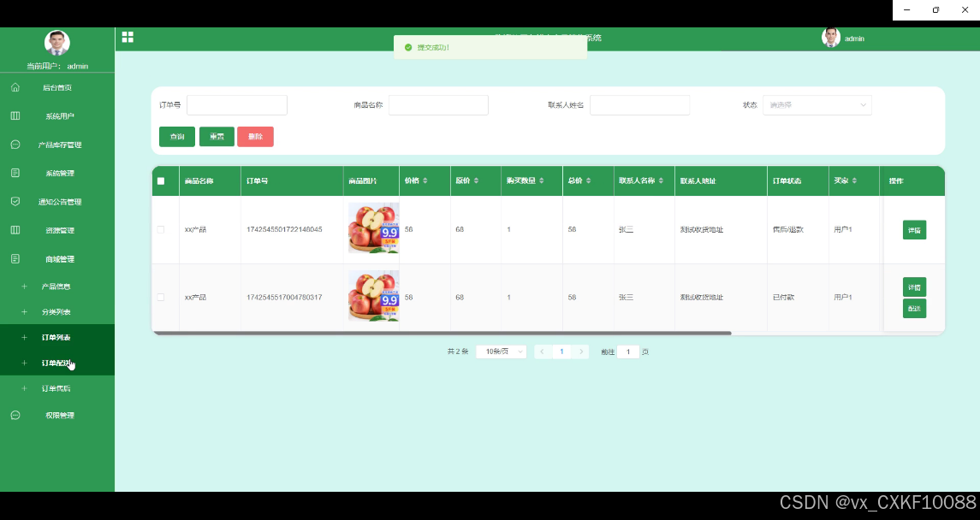Check the first order row checkbox
This screenshot has height=520, width=980.
161,229
